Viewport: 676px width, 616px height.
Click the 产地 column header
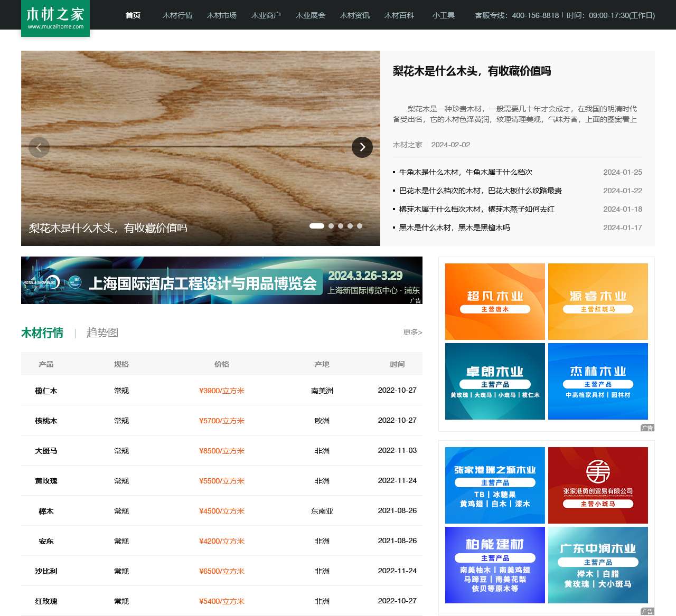pos(322,364)
